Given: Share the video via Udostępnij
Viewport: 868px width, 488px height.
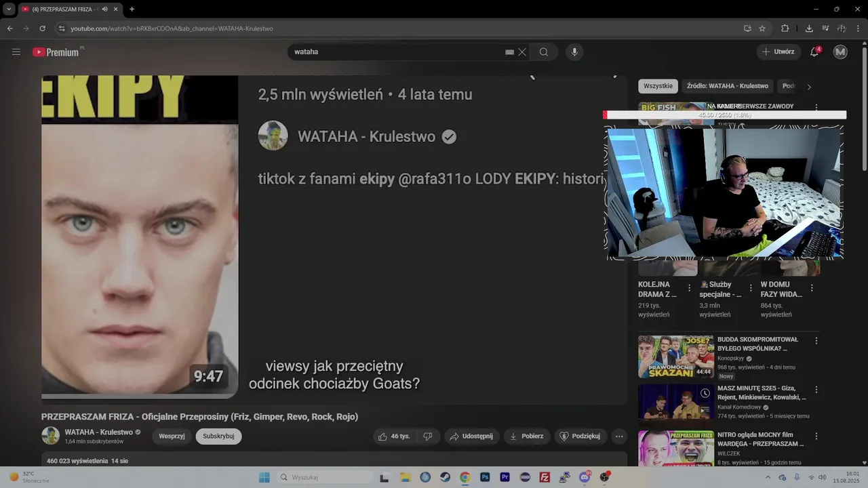Looking at the screenshot, I should click(473, 436).
